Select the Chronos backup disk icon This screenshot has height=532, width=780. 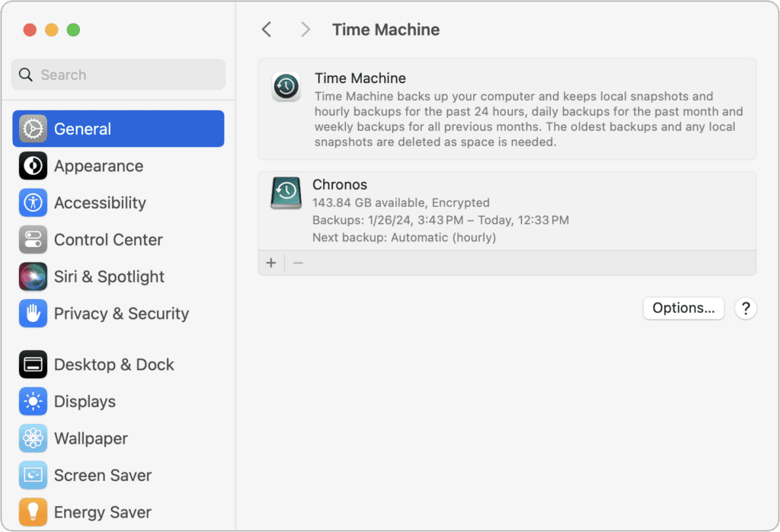[286, 193]
